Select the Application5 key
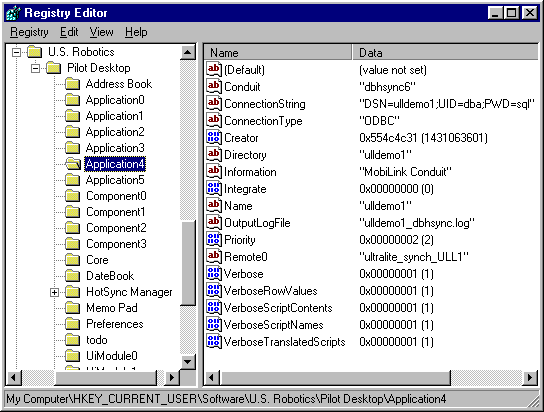Image resolution: width=544 pixels, height=412 pixels. coord(115,180)
